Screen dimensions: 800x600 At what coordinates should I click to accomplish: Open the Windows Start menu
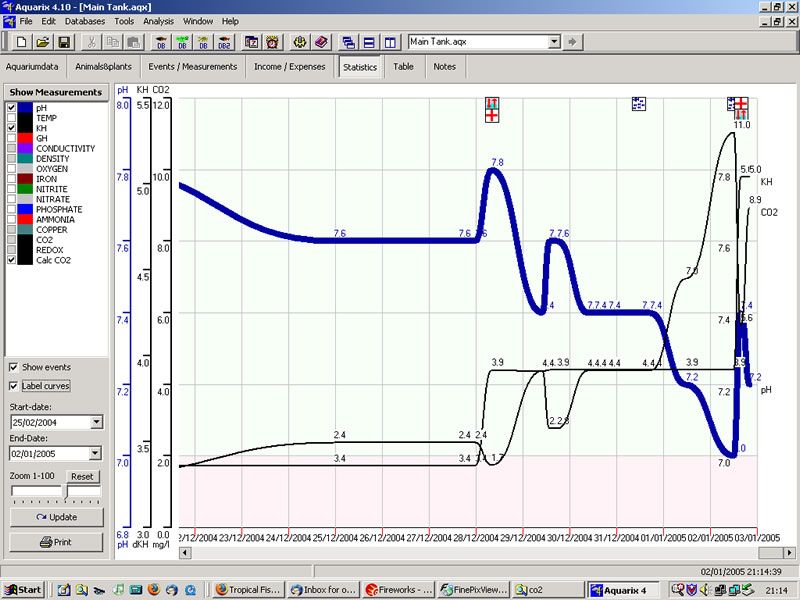click(23, 590)
